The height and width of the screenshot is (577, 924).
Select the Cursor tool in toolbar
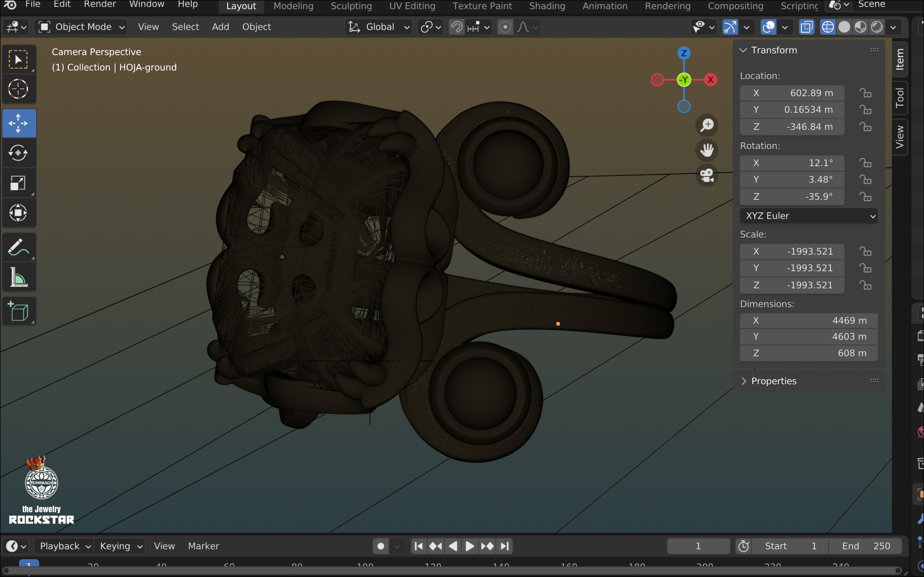18,89
